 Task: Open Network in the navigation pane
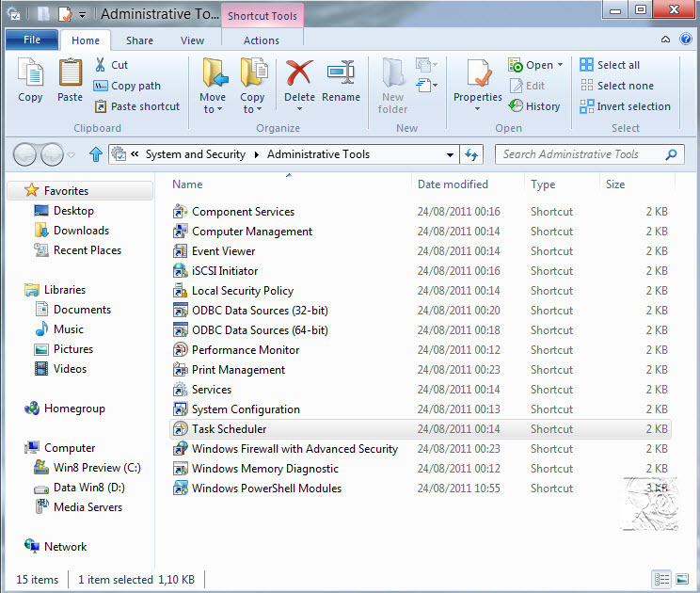[x=56, y=547]
